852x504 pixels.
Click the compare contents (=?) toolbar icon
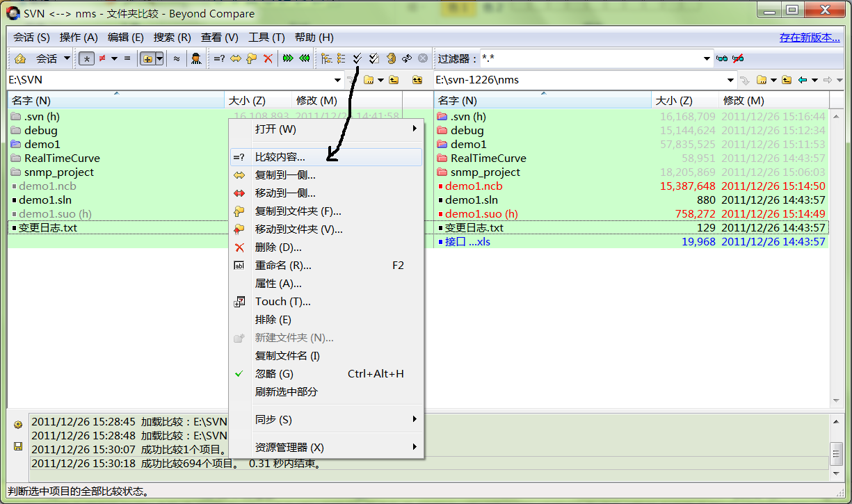219,58
